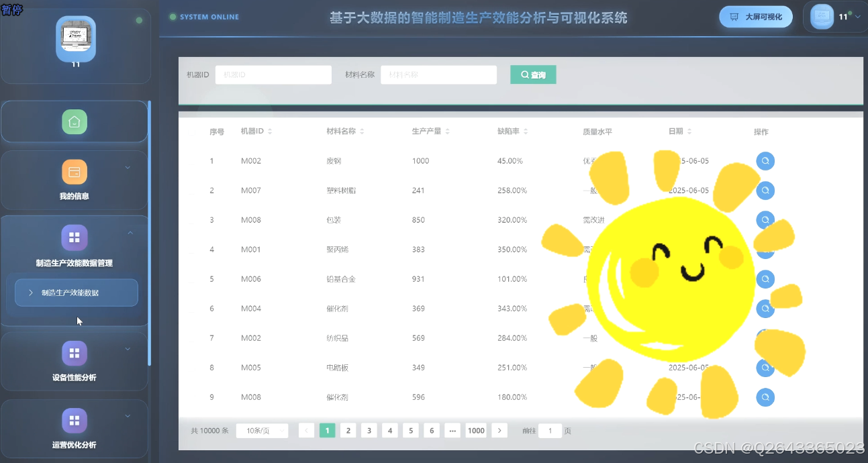Select the 设备性能分析 module icon
Image resolution: width=868 pixels, height=463 pixels.
(74, 352)
